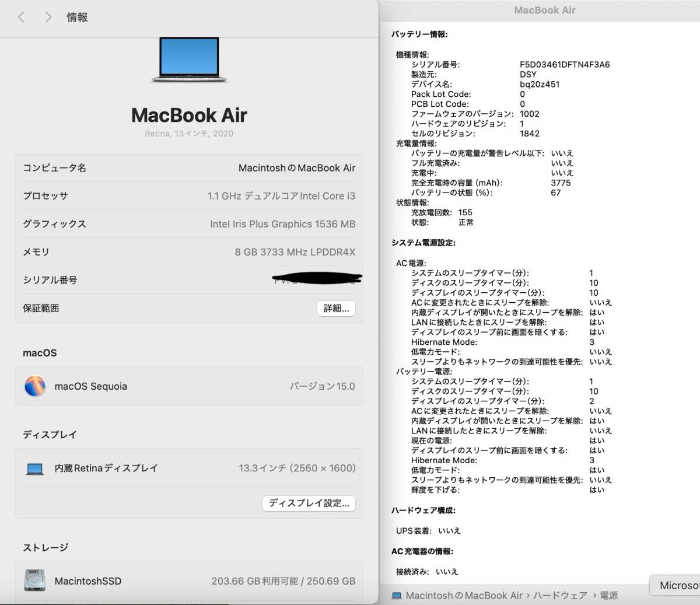Click the ハードウェア構成 heading
Image resolution: width=700 pixels, height=605 pixels.
pyautogui.click(x=423, y=510)
